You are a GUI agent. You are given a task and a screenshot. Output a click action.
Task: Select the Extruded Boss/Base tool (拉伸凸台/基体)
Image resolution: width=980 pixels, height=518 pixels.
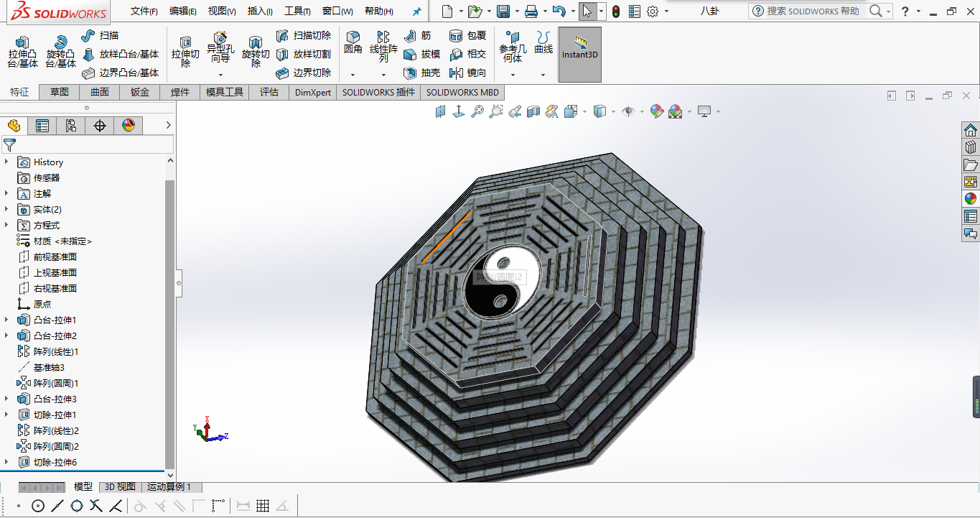(22, 52)
